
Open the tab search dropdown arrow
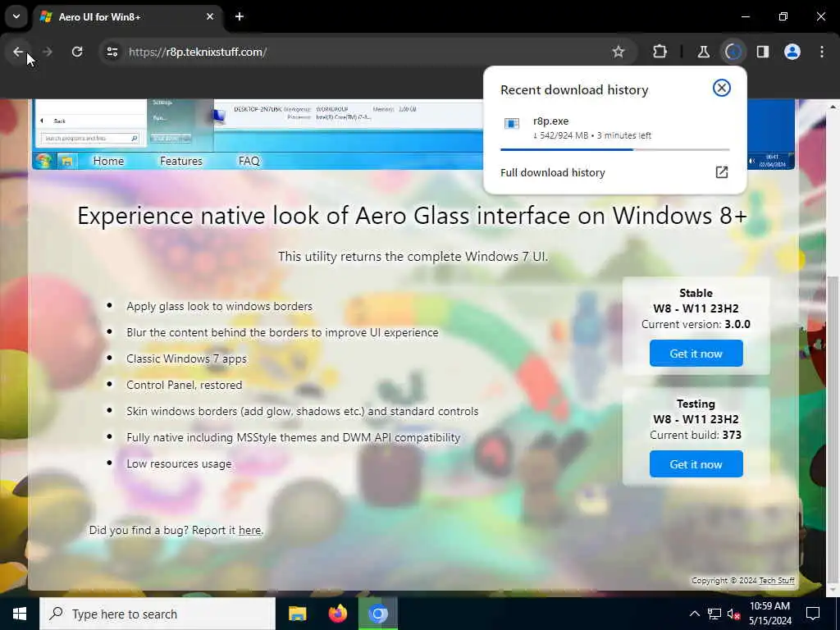16,16
